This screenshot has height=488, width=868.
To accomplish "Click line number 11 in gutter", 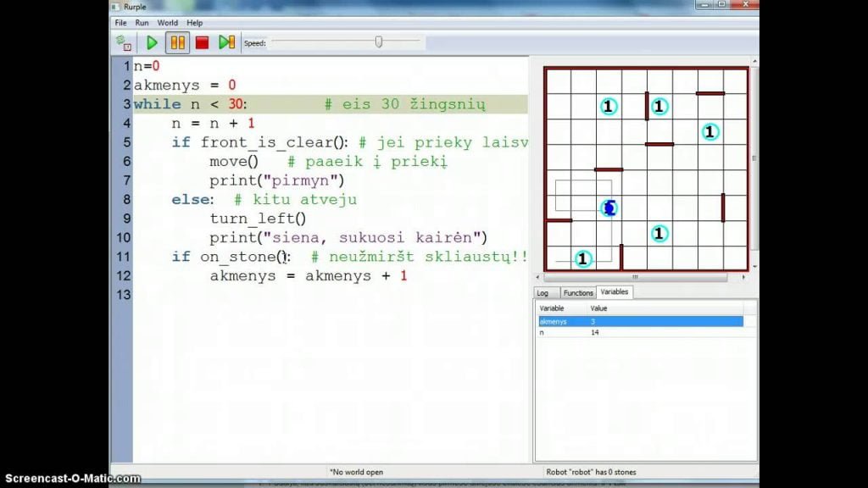I will [x=123, y=257].
